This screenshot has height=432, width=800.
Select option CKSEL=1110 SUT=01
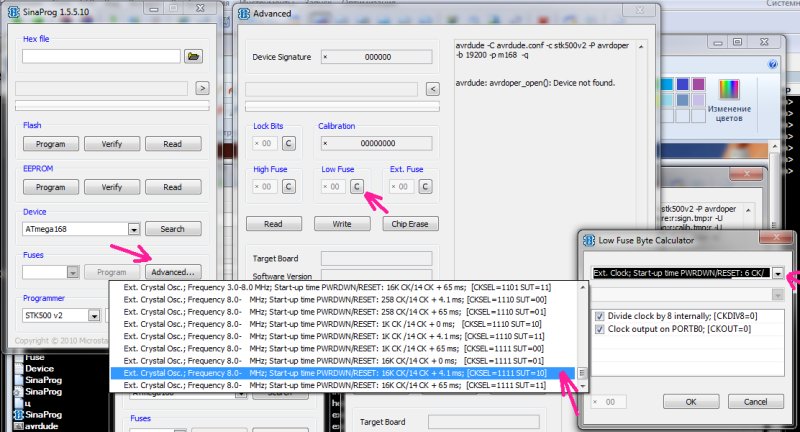pos(343,312)
